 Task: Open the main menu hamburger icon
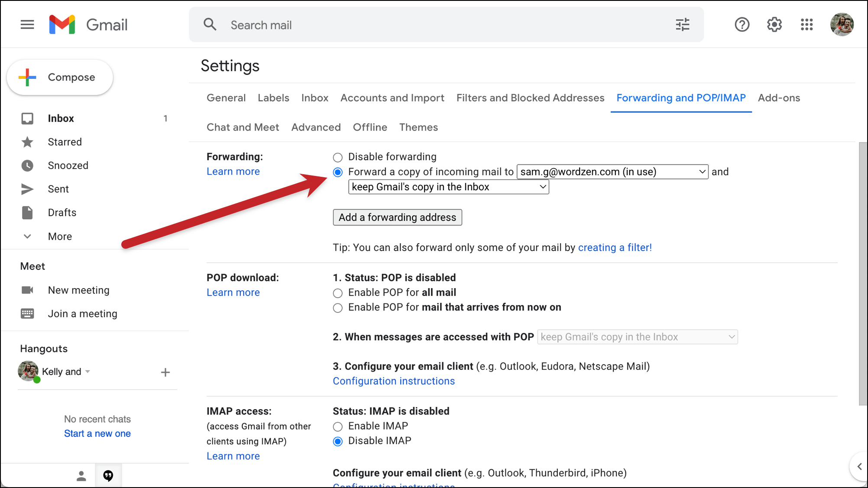(x=27, y=25)
